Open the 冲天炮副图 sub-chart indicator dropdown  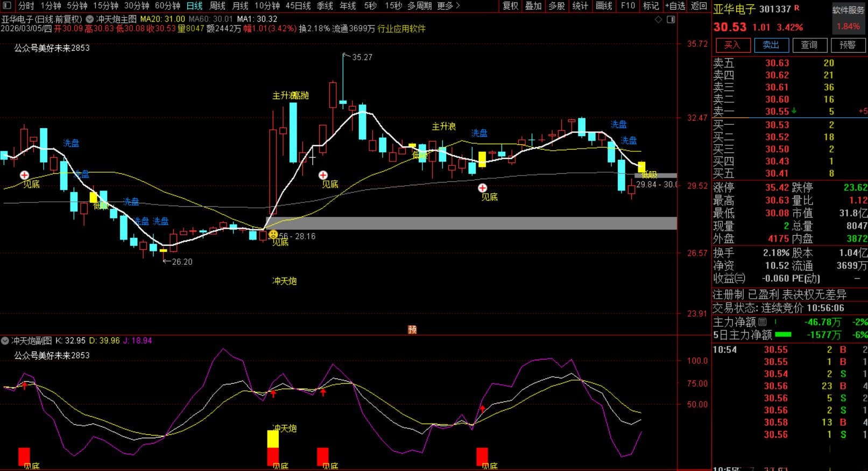(x=5, y=341)
